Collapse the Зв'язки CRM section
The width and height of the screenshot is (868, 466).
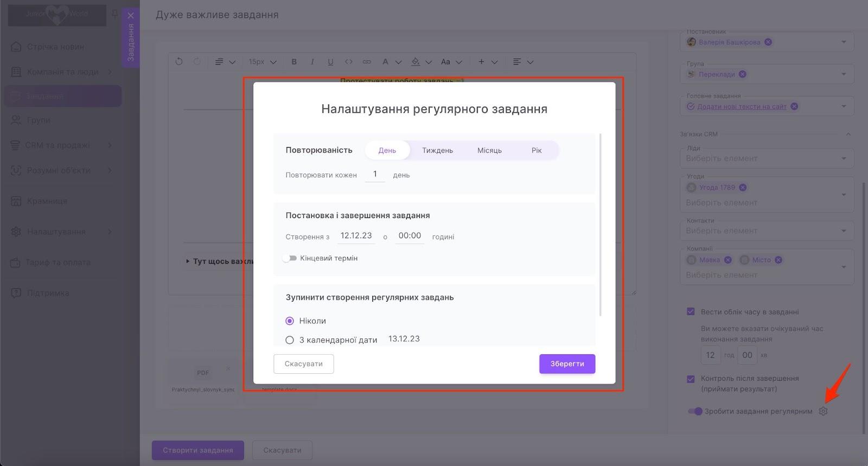click(x=848, y=134)
